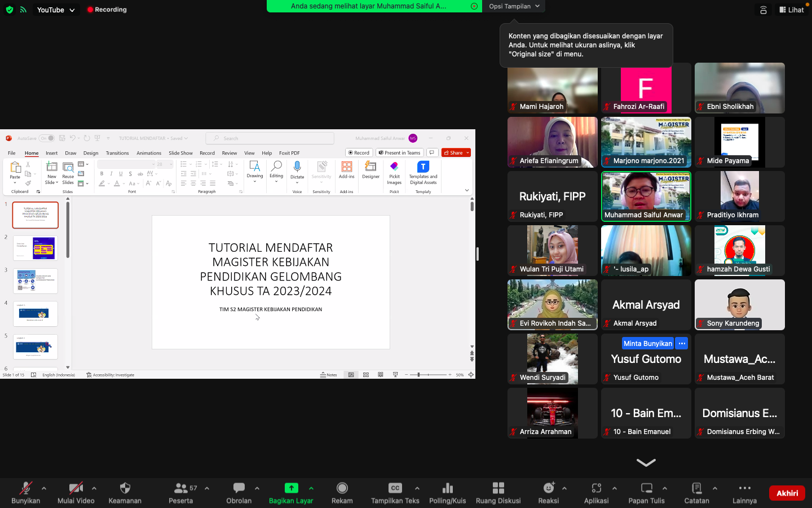The image size is (812, 508).
Task: Open the Lainnya more options menu
Action: tap(744, 488)
